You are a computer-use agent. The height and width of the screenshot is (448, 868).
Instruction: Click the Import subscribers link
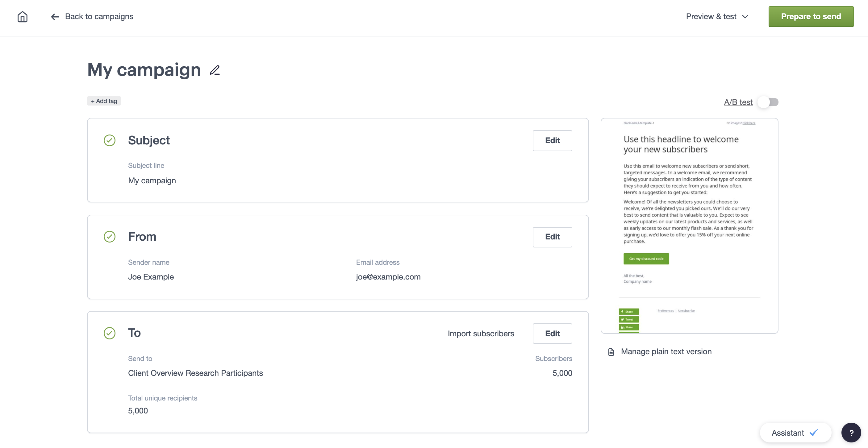click(x=481, y=334)
